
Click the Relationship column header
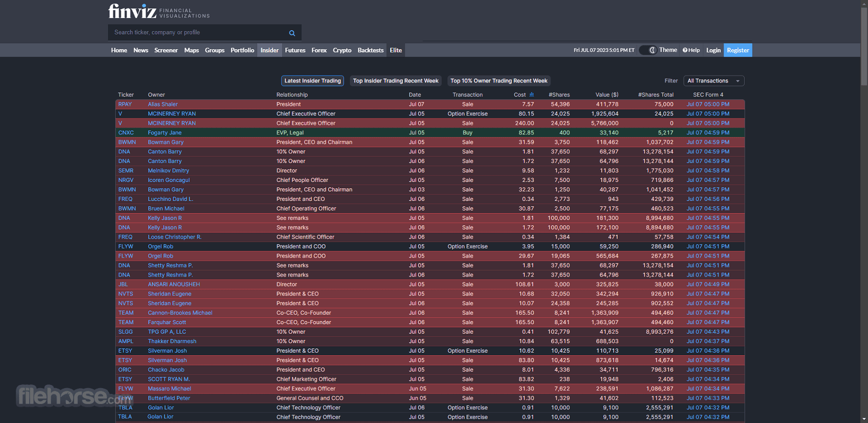pyautogui.click(x=292, y=95)
